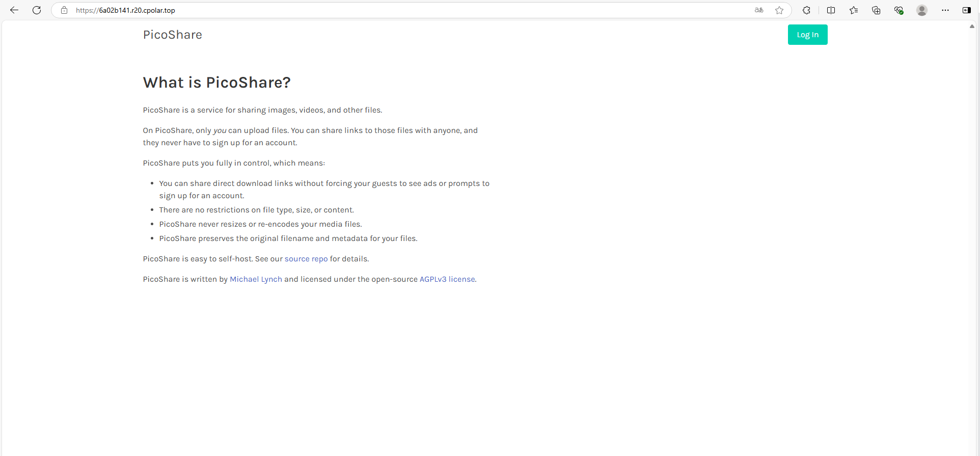
Task: Open the favorites list
Action: click(854, 10)
